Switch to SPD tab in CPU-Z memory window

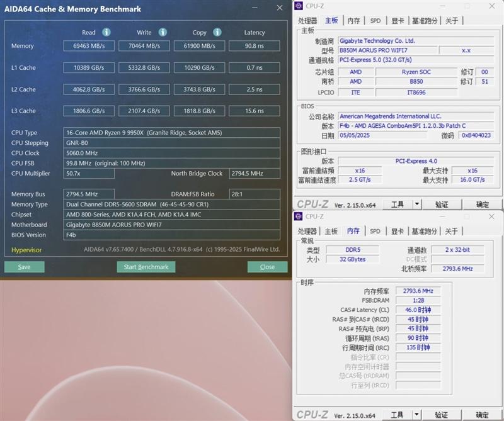[x=375, y=232]
